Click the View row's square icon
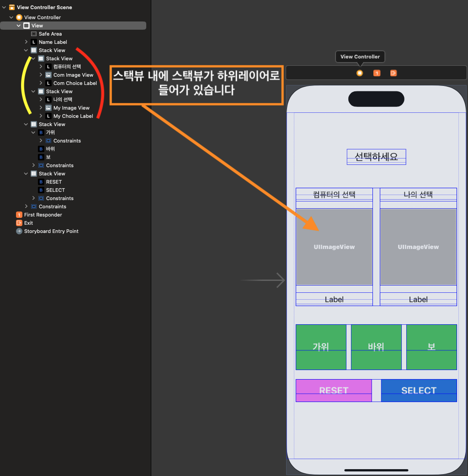 [27, 26]
